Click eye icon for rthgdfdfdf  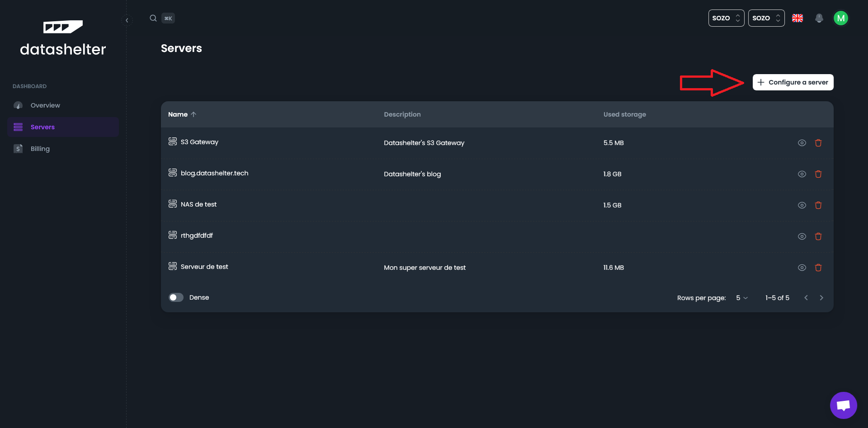point(802,236)
